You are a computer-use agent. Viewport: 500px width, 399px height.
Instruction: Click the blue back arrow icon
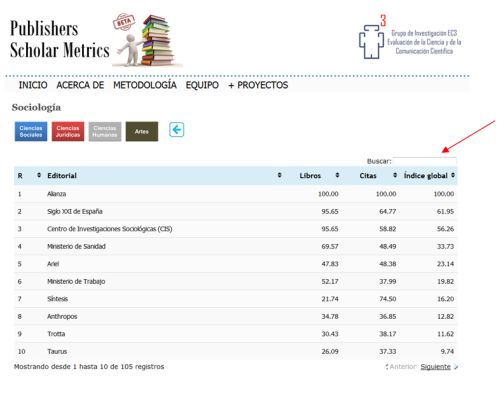click(x=176, y=130)
